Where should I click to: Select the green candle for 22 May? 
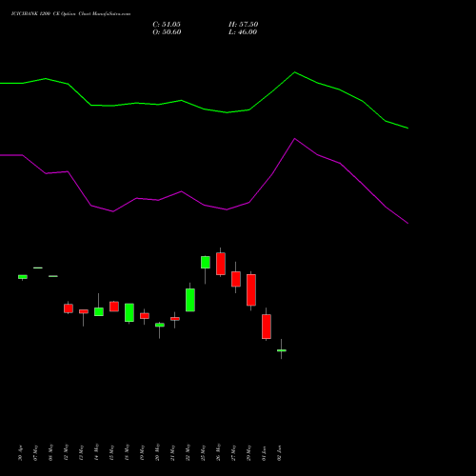(190, 300)
